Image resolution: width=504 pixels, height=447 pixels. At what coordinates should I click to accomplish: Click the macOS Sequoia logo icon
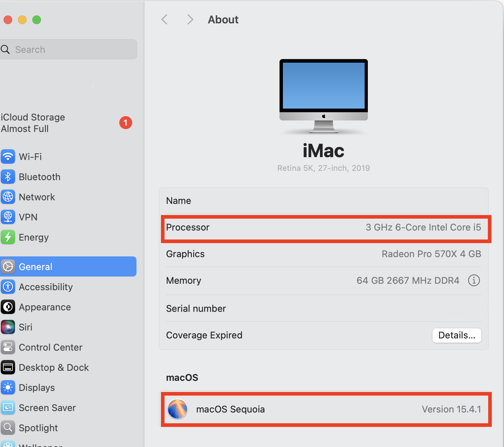pos(177,409)
